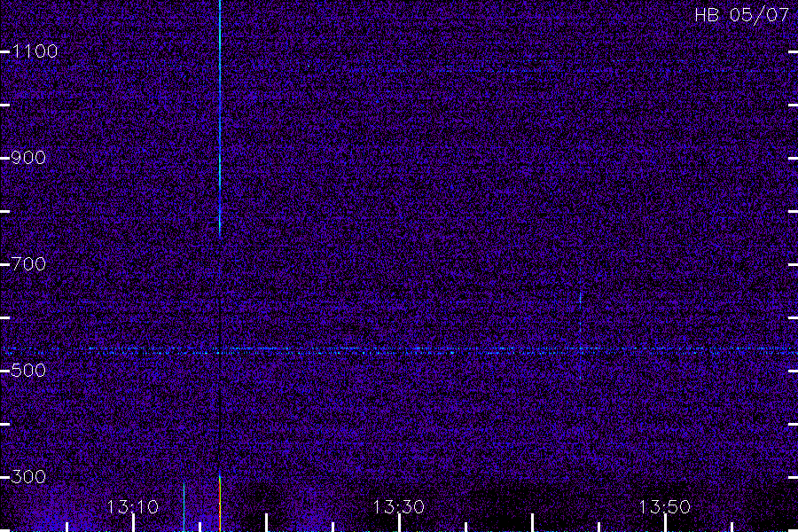Click the 900 frequency axis label

(x=28, y=157)
